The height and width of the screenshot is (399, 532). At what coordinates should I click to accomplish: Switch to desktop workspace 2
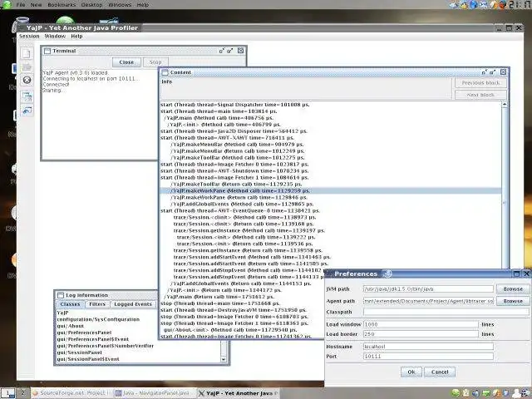point(22,393)
